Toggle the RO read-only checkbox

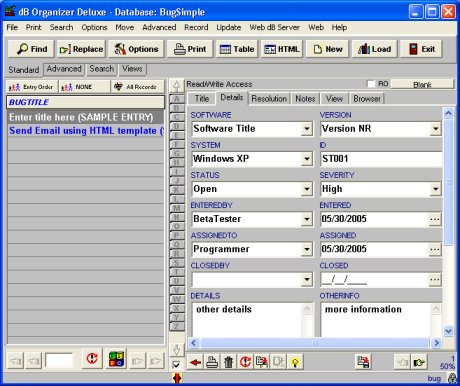point(371,84)
